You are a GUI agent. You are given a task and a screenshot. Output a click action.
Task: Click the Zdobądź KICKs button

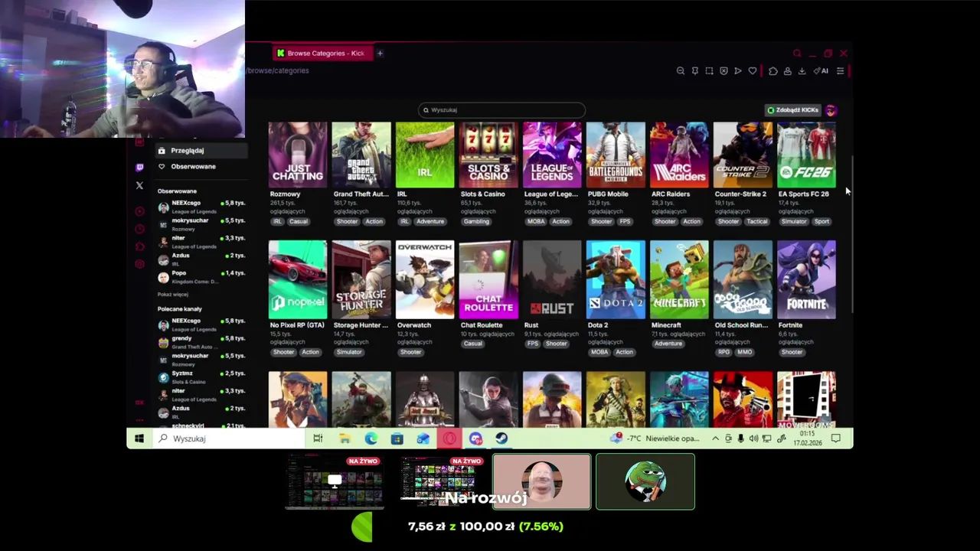tap(792, 110)
